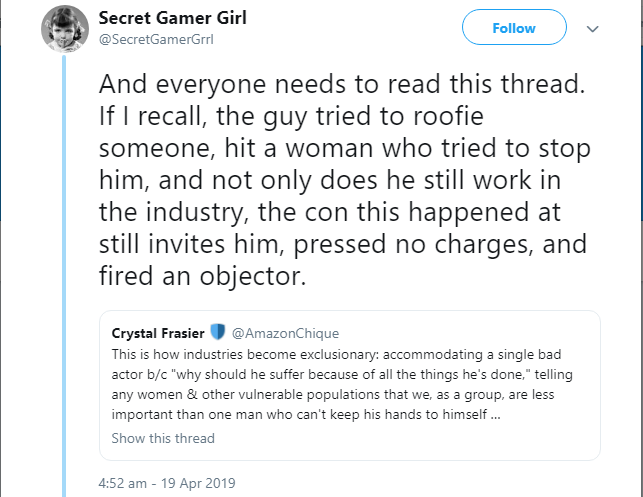Open Secret Gamer Girl's profile avatar
643x497 pixels.
[x=65, y=29]
